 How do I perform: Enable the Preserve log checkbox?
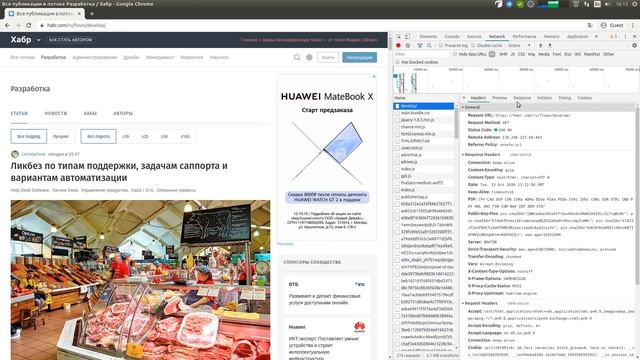(441, 45)
